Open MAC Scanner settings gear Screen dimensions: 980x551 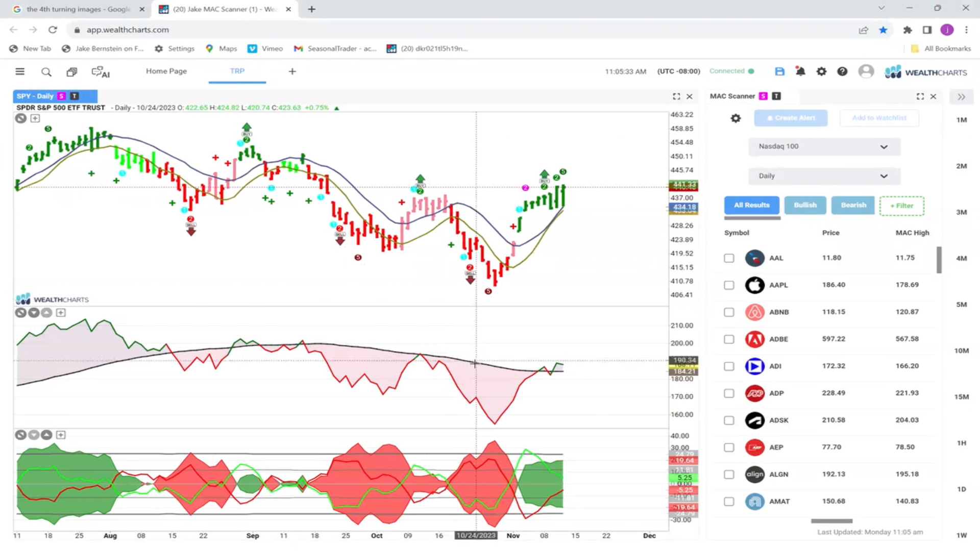[x=736, y=118]
